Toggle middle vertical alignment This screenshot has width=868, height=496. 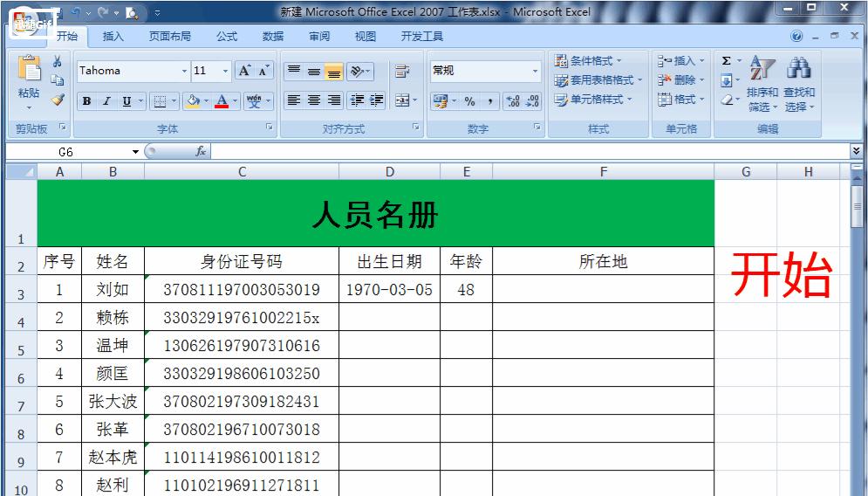click(x=314, y=71)
